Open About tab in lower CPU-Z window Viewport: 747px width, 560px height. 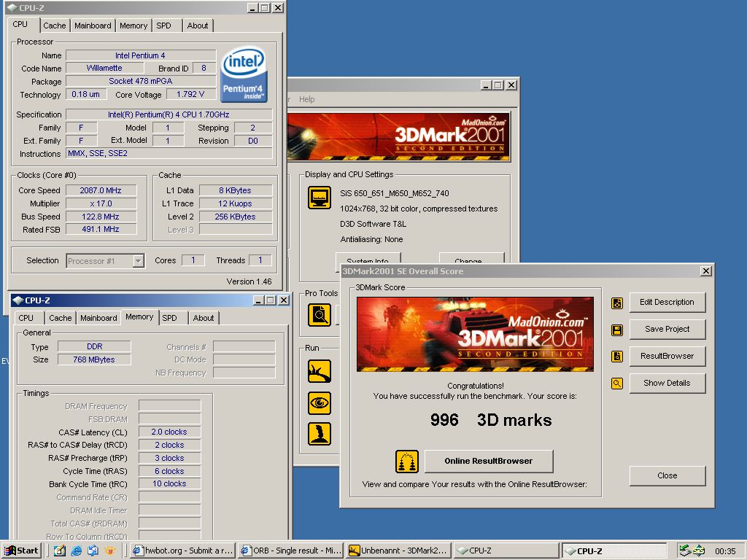pyautogui.click(x=203, y=318)
